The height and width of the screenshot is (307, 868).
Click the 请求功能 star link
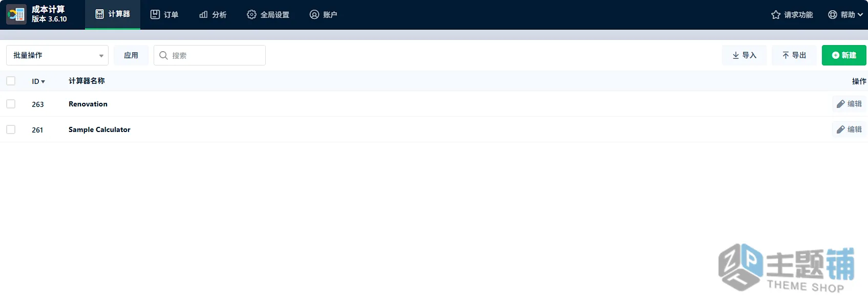click(x=792, y=15)
